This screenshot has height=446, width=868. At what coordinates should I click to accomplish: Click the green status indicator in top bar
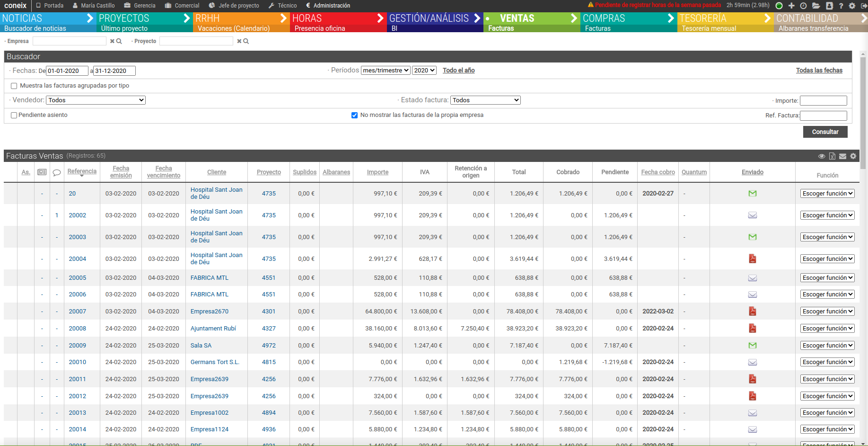tap(779, 6)
